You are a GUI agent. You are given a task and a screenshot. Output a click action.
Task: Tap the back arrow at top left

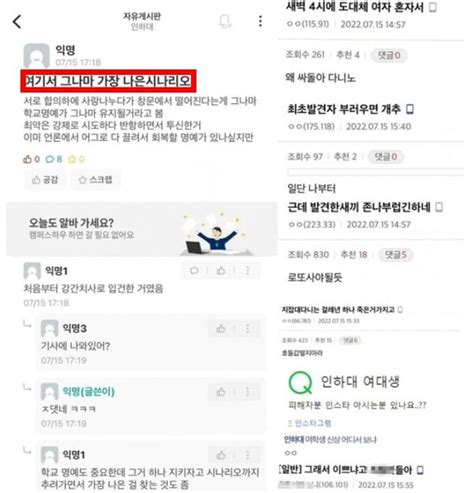(x=17, y=22)
